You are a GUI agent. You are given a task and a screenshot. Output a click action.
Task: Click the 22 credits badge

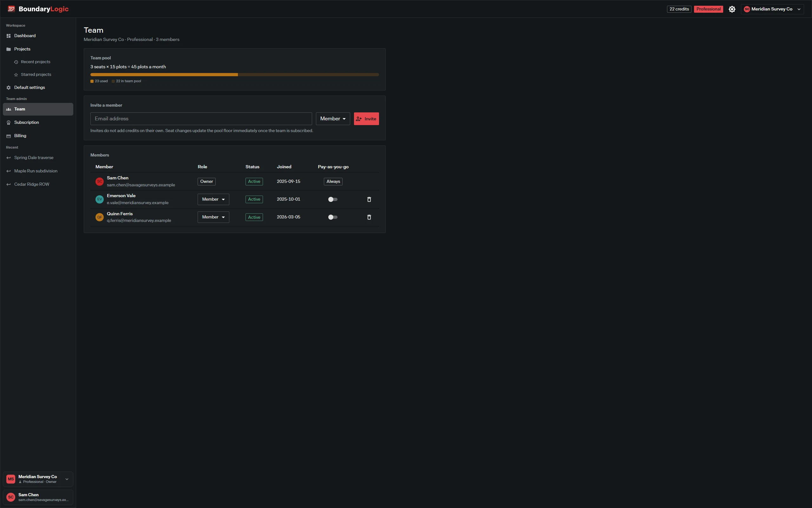coord(679,9)
